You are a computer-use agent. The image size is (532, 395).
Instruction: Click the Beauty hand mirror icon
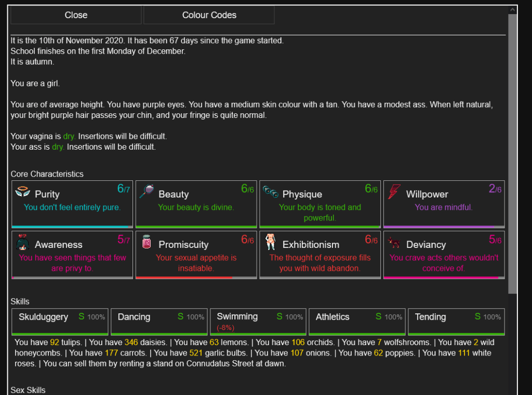tap(146, 192)
